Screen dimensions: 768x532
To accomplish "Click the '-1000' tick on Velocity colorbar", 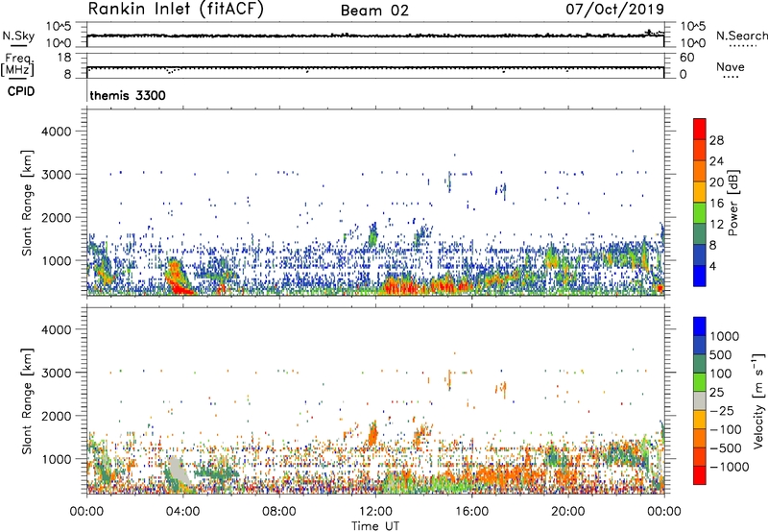I will pos(730,467).
